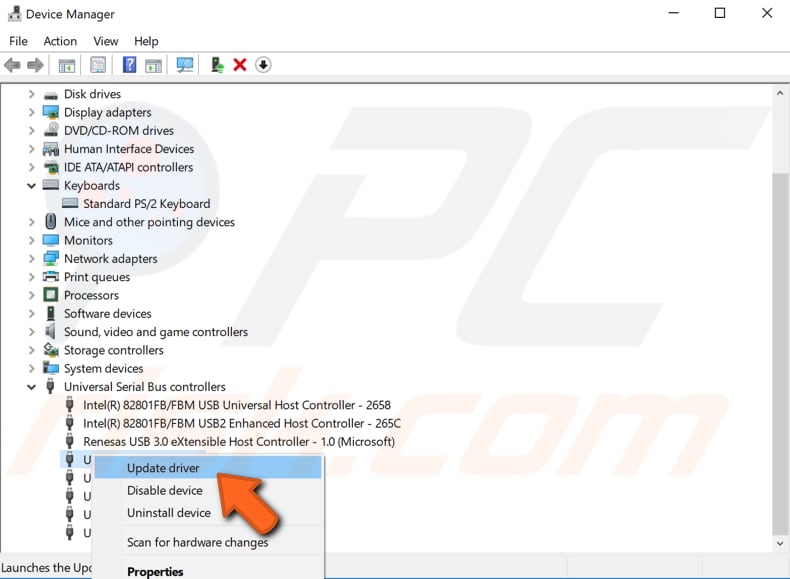Open the View menu
This screenshot has width=790, height=579.
[x=106, y=41]
